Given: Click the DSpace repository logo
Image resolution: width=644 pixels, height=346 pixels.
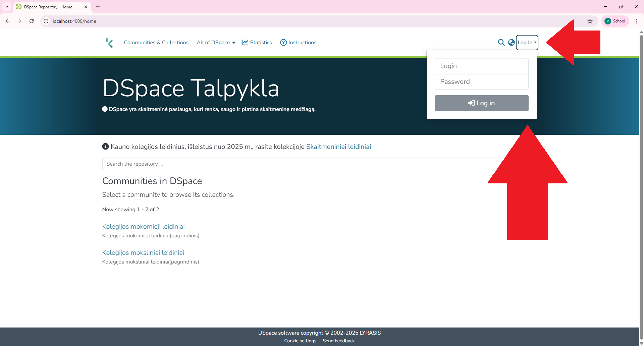Looking at the screenshot, I should click(109, 43).
